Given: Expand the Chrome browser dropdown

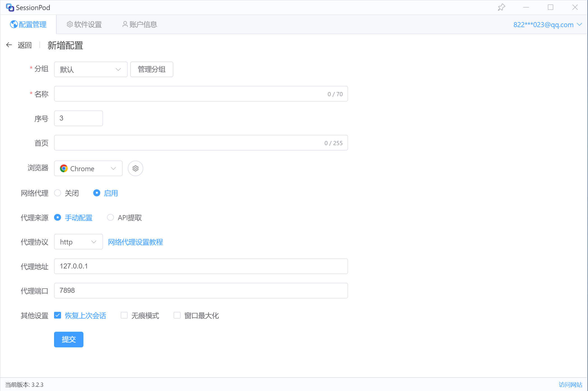Looking at the screenshot, I should pyautogui.click(x=88, y=168).
